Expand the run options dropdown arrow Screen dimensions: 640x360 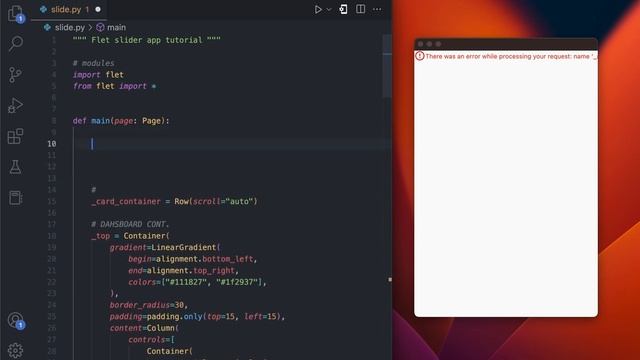click(329, 9)
